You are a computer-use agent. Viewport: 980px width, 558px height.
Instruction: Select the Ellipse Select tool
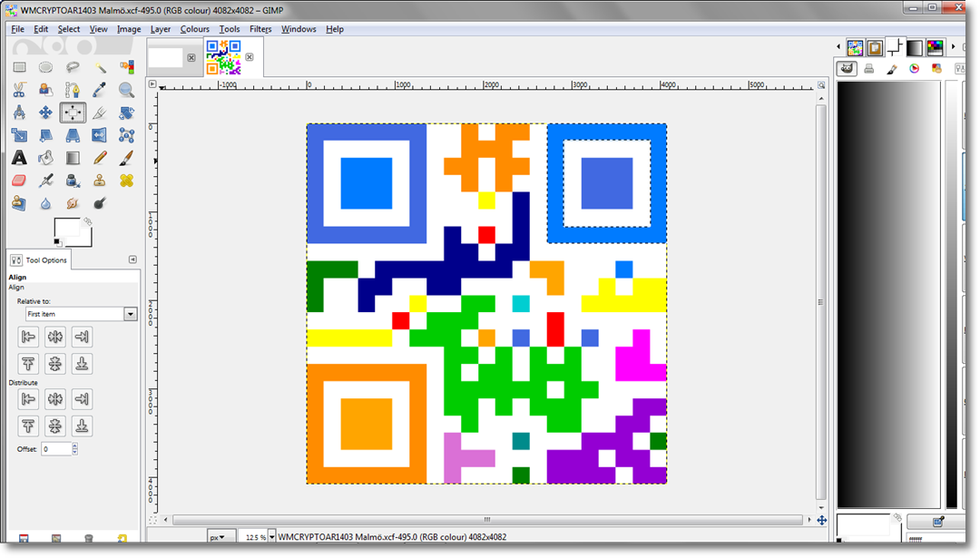pos(45,67)
